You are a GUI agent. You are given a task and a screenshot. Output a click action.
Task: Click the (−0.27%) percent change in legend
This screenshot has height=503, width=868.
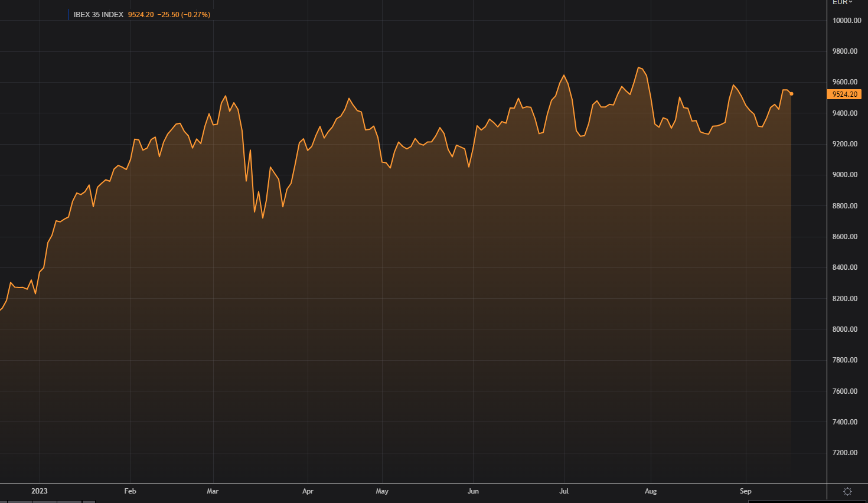[x=195, y=15]
